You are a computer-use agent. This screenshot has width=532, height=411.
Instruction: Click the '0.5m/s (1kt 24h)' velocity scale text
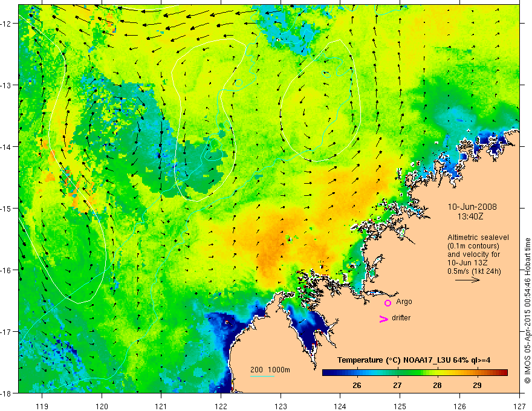click(x=474, y=271)
